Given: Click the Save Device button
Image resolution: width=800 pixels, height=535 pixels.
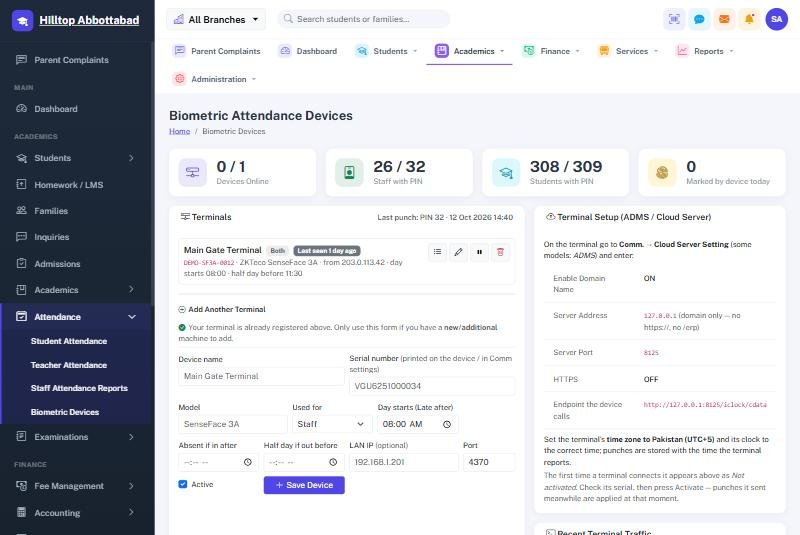Looking at the screenshot, I should click(x=304, y=485).
